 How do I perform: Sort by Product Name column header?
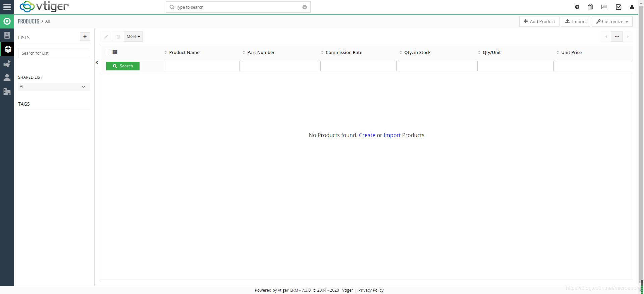184,52
